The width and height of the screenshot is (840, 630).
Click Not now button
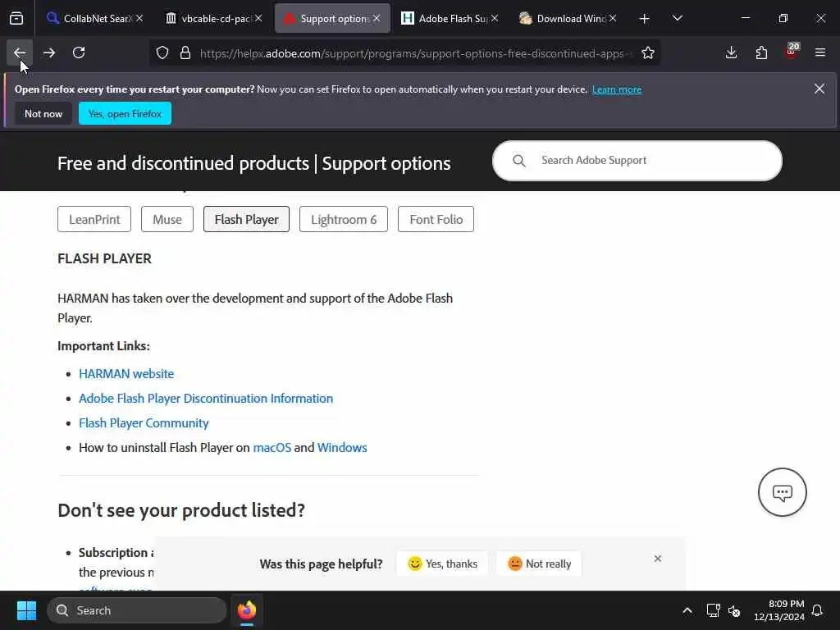[43, 113]
